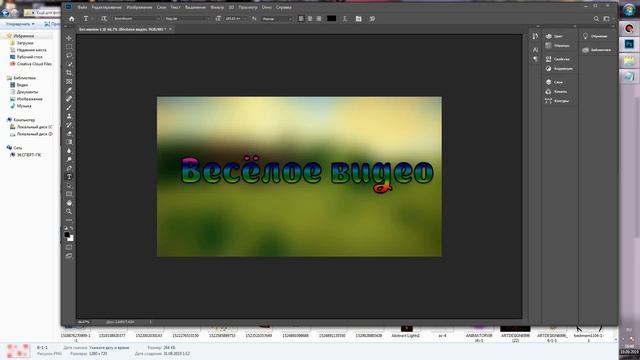Open the Color panel
Image resolution: width=640 pixels, height=360 pixels.
[554, 36]
